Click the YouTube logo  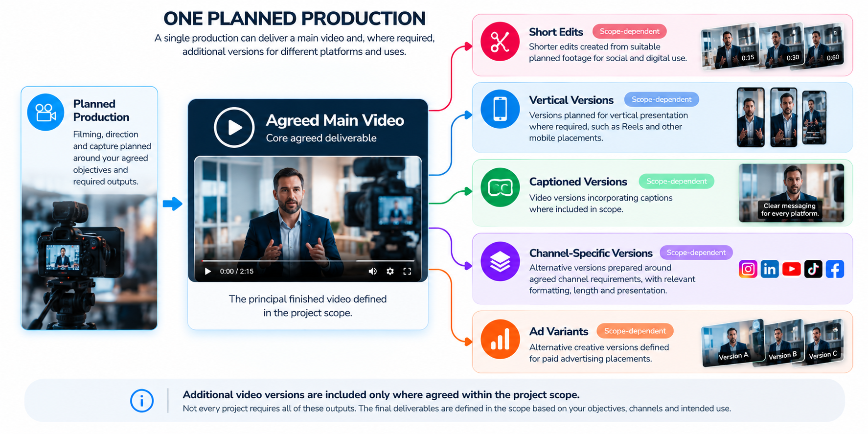click(x=791, y=269)
